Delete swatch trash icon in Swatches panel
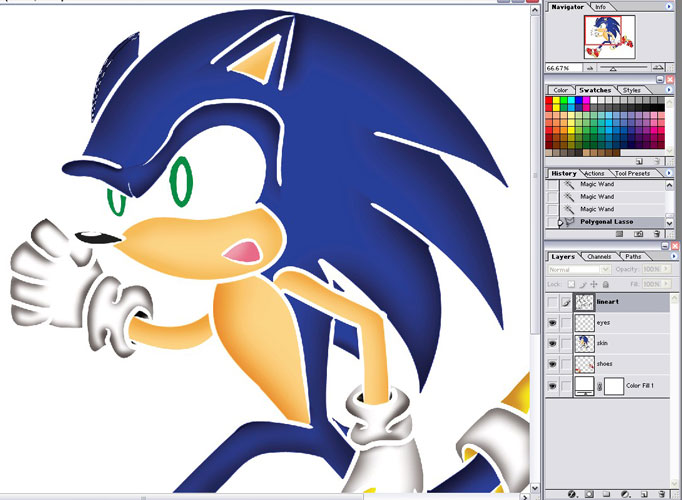This screenshot has width=682, height=500. pyautogui.click(x=657, y=162)
